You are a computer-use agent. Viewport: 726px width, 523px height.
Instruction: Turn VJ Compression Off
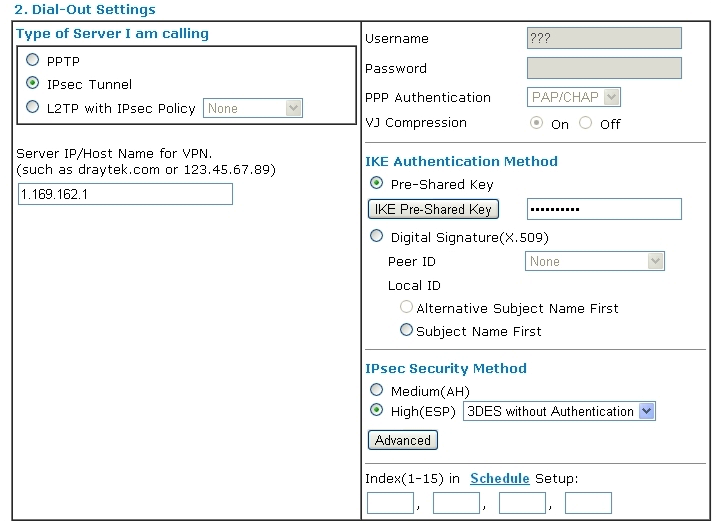[x=585, y=123]
